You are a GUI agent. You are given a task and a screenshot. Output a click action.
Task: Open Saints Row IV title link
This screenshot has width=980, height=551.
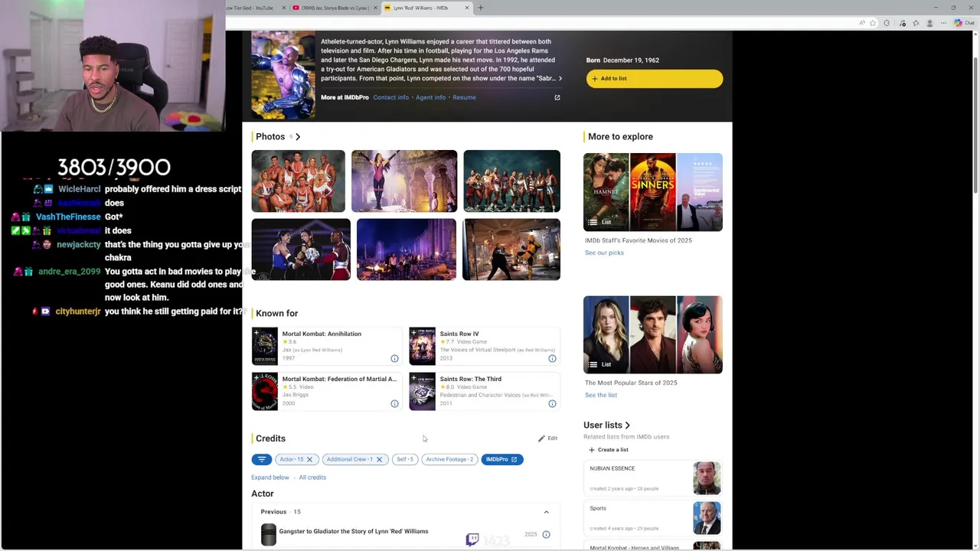click(x=459, y=334)
